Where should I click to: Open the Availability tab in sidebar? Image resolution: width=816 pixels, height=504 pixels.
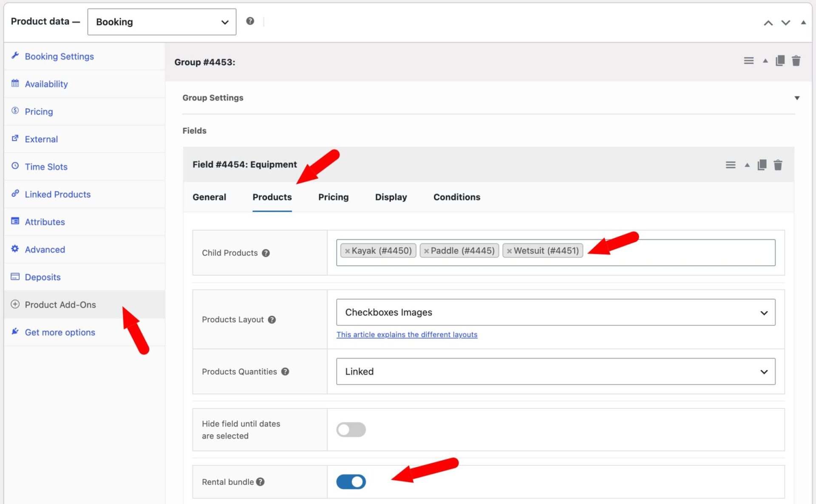[46, 84]
